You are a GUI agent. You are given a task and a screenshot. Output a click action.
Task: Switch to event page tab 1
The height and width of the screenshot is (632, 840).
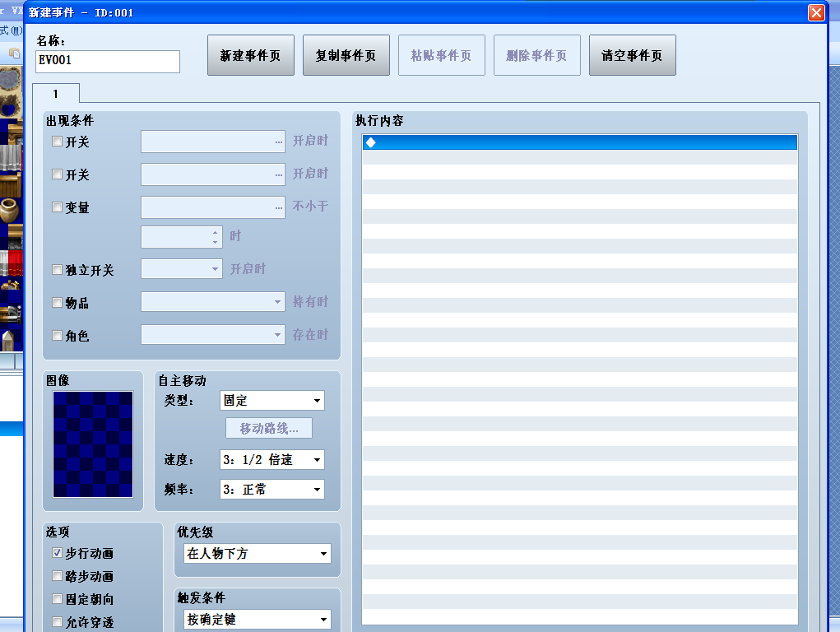[x=56, y=93]
